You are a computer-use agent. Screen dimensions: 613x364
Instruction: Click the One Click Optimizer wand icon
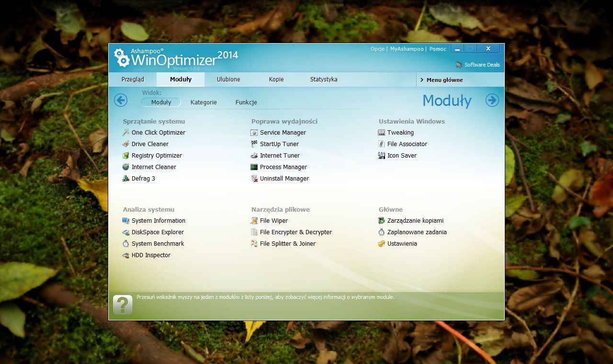126,133
